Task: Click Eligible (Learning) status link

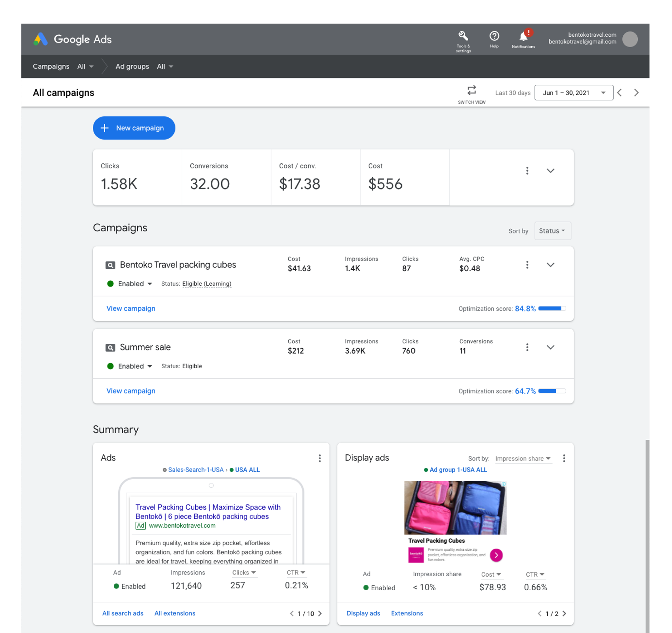Action: coord(207,284)
